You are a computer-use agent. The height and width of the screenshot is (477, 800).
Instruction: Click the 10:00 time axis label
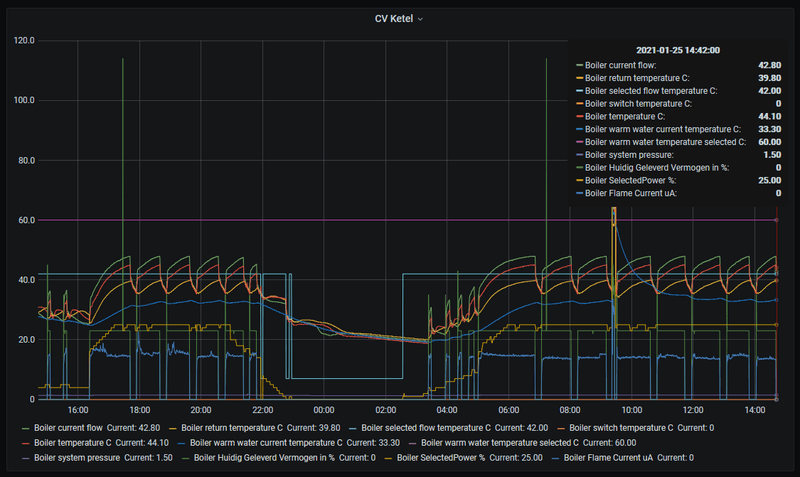pyautogui.click(x=632, y=410)
